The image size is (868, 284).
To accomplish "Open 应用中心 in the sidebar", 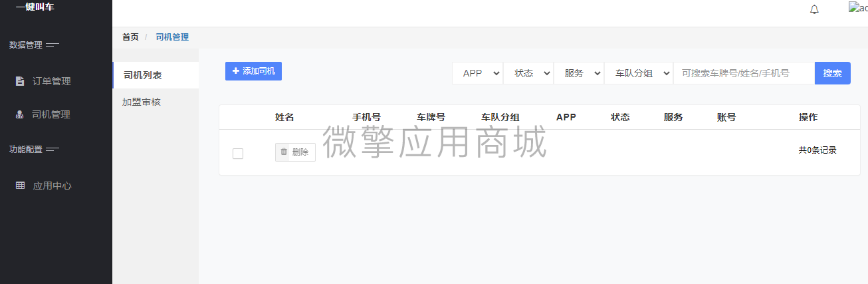I will (x=52, y=186).
